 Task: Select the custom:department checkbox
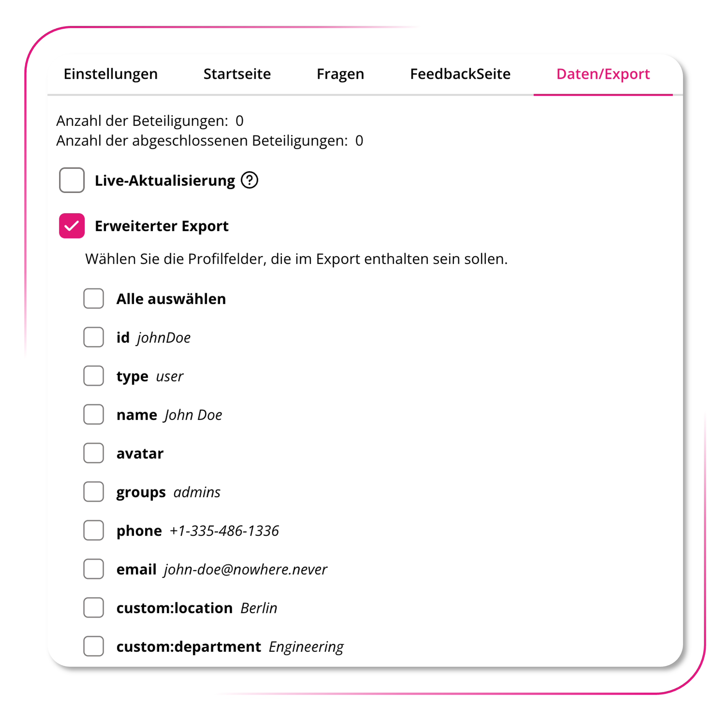[93, 646]
